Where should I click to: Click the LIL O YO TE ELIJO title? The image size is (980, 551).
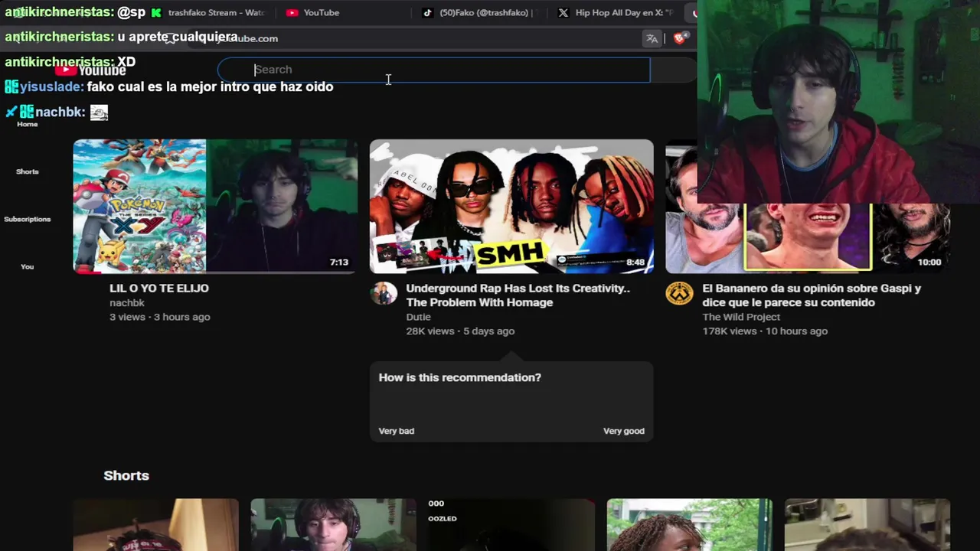(159, 289)
